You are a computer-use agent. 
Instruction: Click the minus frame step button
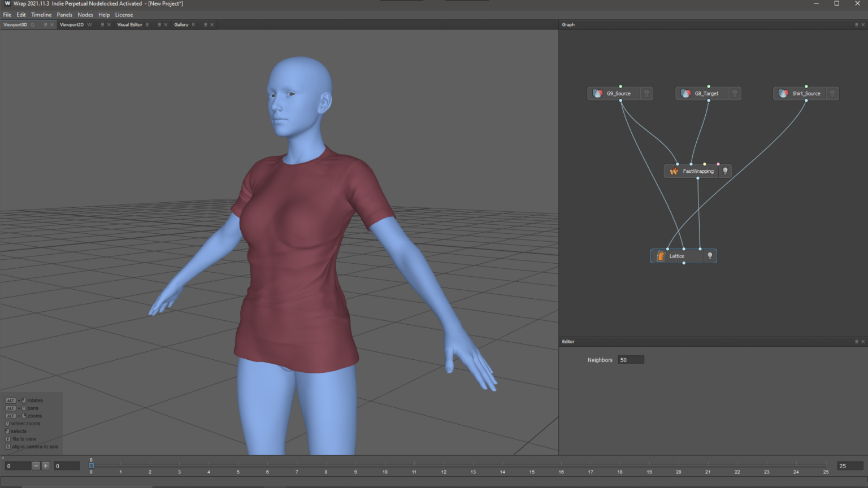36,465
